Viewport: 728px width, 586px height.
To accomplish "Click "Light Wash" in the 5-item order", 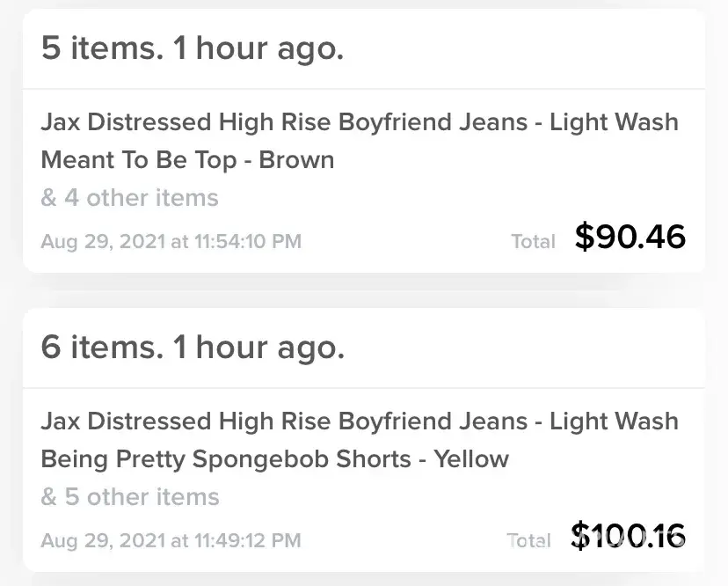I will pyautogui.click(x=614, y=122).
